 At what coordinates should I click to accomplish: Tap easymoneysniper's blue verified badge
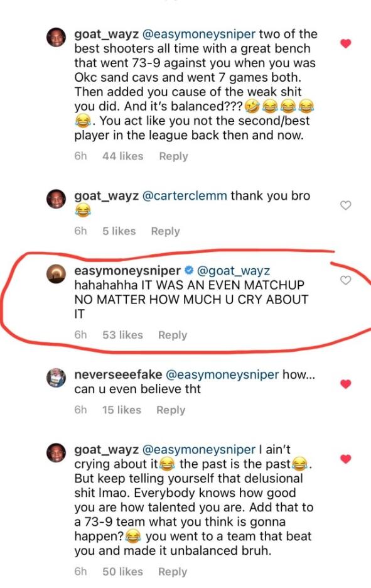click(x=189, y=270)
